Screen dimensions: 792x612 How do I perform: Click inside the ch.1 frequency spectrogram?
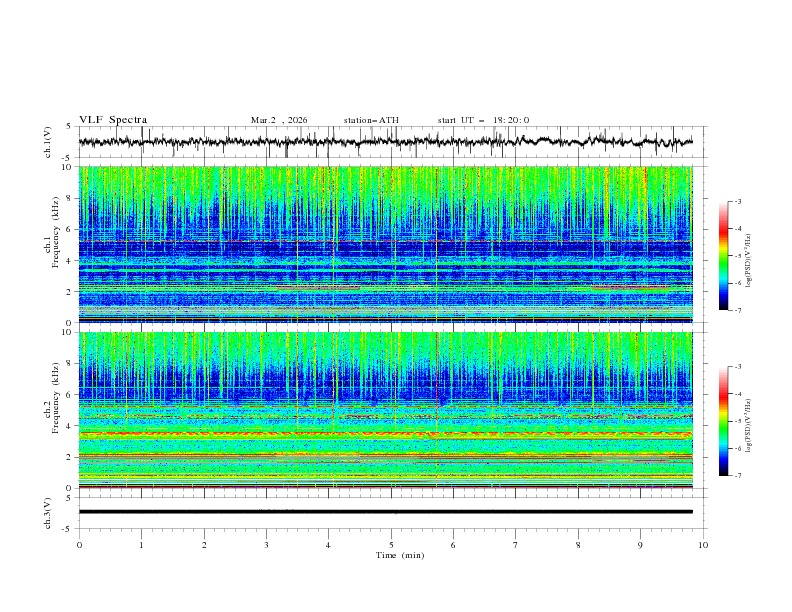pyautogui.click(x=385, y=244)
